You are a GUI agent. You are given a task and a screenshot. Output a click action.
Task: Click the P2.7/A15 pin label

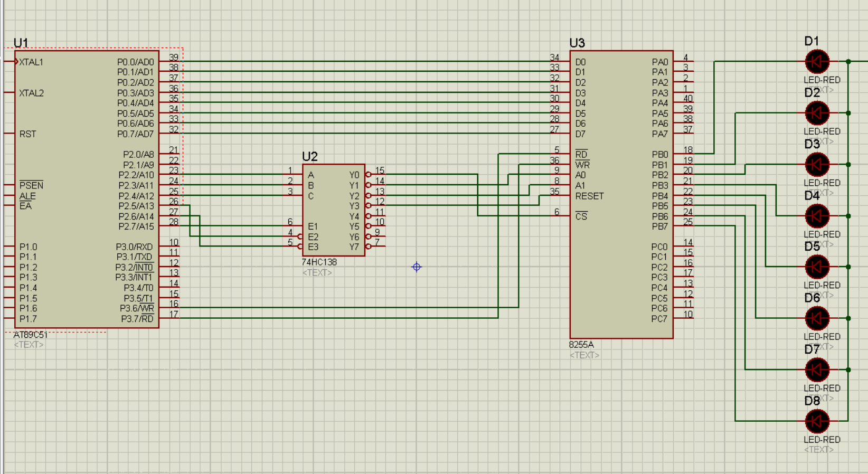pos(136,226)
